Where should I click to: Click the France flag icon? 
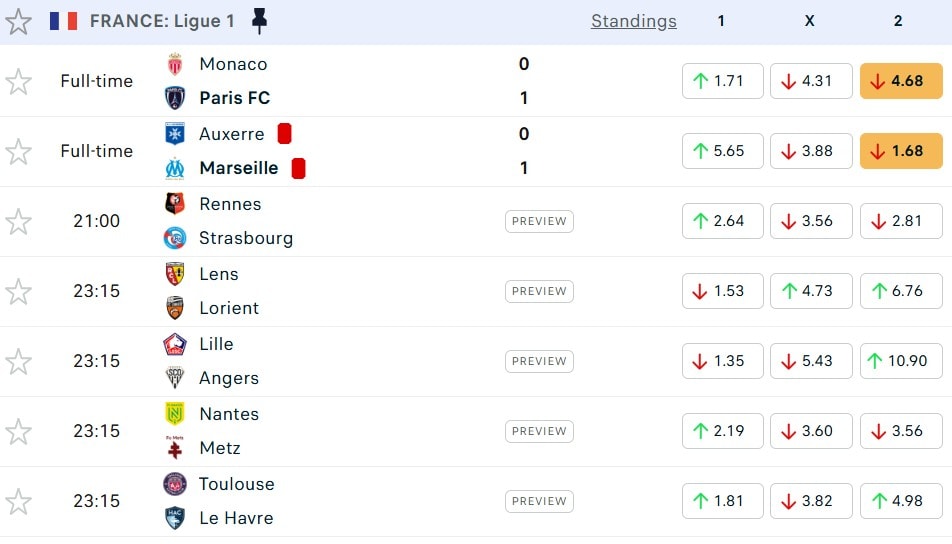coord(64,21)
